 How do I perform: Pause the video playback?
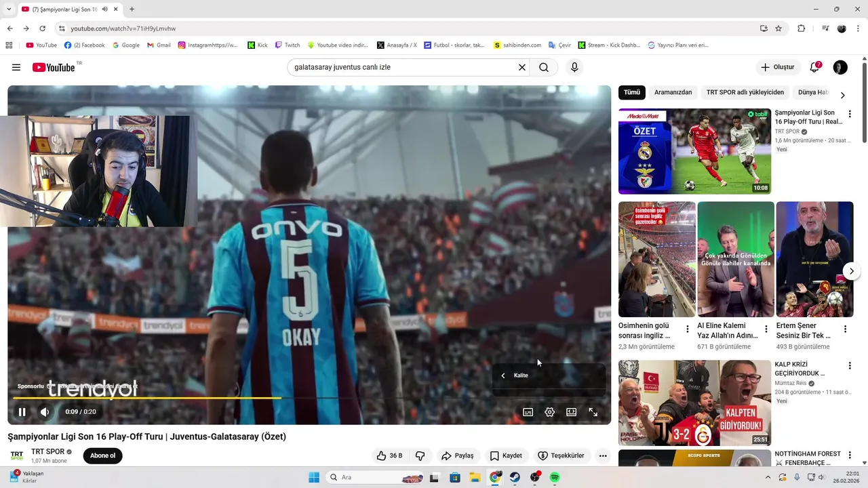click(22, 411)
